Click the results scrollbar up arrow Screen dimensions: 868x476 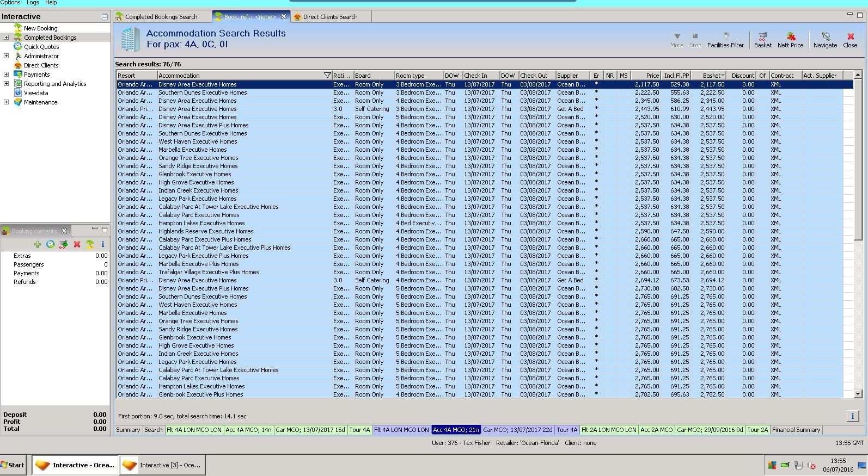[x=858, y=75]
